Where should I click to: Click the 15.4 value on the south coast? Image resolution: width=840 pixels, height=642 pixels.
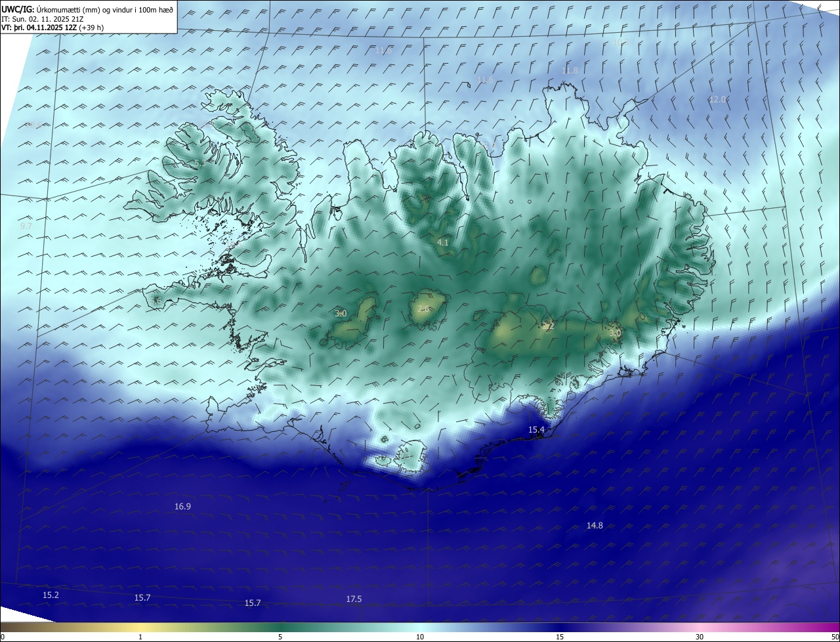coord(536,429)
